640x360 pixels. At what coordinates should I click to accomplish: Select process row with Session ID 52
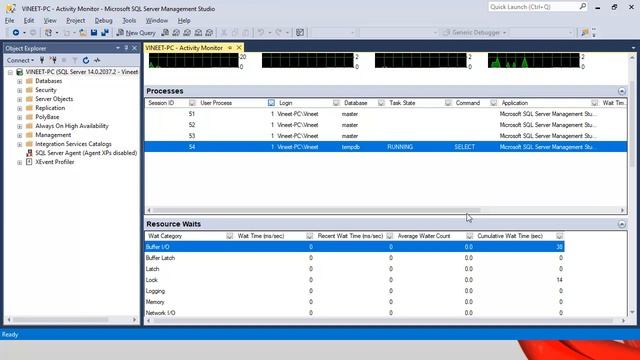pos(386,125)
